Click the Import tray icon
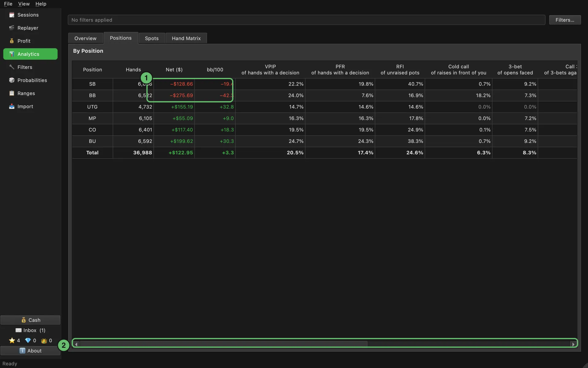Image resolution: width=588 pixels, height=368 pixels. (x=12, y=106)
